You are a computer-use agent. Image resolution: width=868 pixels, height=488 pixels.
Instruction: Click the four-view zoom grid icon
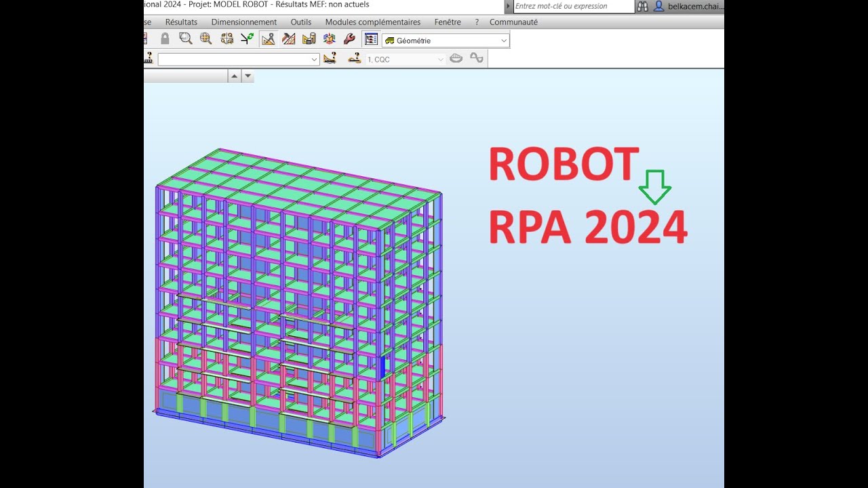click(x=226, y=39)
